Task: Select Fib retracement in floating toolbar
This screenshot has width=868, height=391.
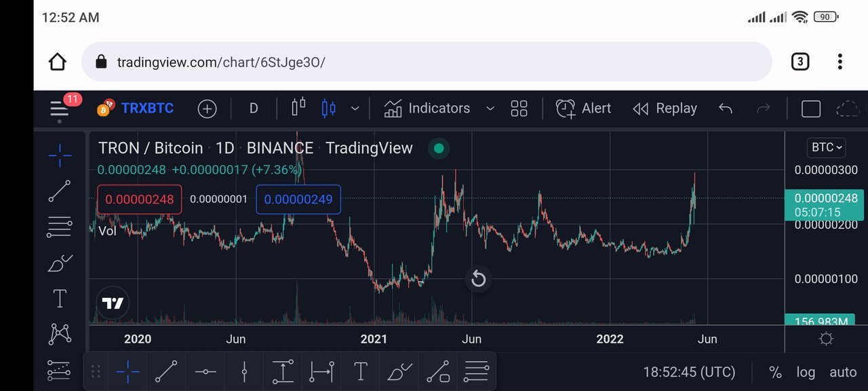Action: [x=477, y=371]
